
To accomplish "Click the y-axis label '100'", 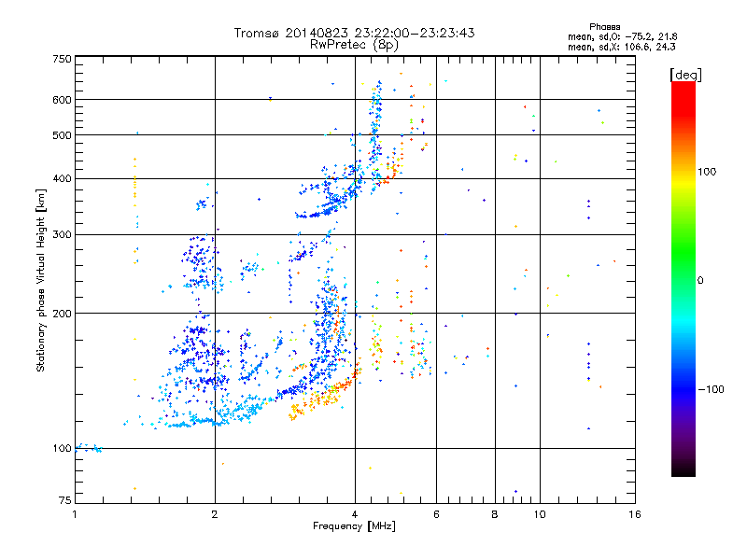I will tap(62, 449).
